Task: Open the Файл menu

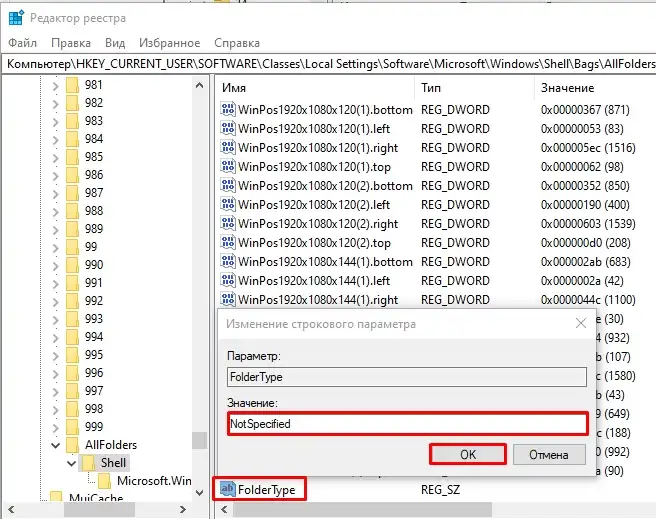Action: coord(23,43)
